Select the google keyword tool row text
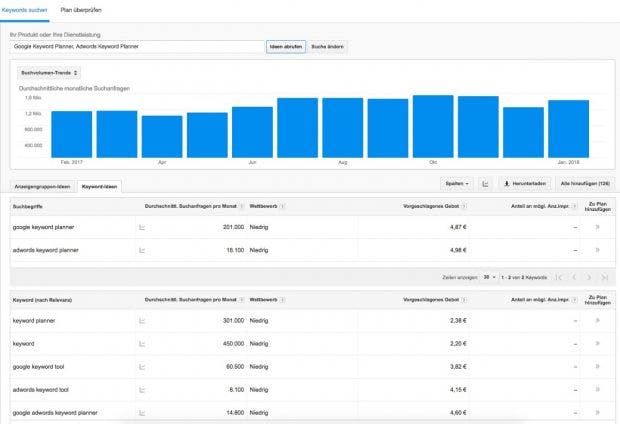This screenshot has width=620, height=424. (x=38, y=367)
